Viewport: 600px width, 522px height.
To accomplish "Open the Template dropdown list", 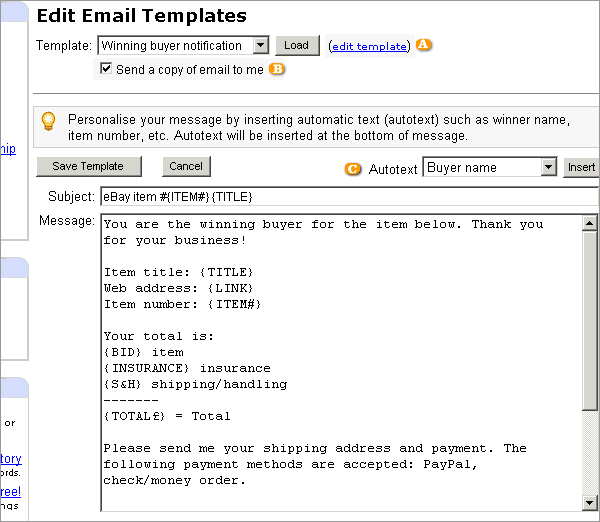I will coord(260,46).
